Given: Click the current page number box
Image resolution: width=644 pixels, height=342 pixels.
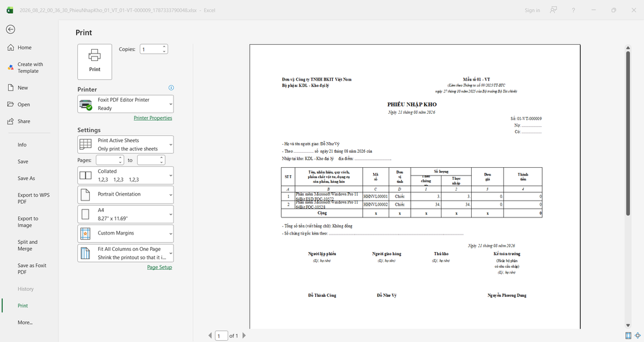Looking at the screenshot, I should pyautogui.click(x=221, y=336).
